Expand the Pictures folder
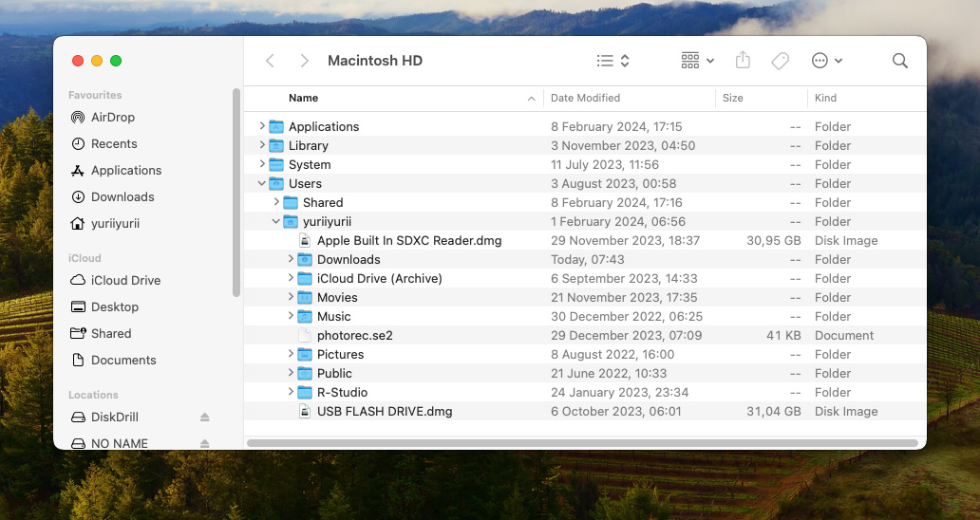Viewport: 980px width, 520px height. (x=291, y=354)
